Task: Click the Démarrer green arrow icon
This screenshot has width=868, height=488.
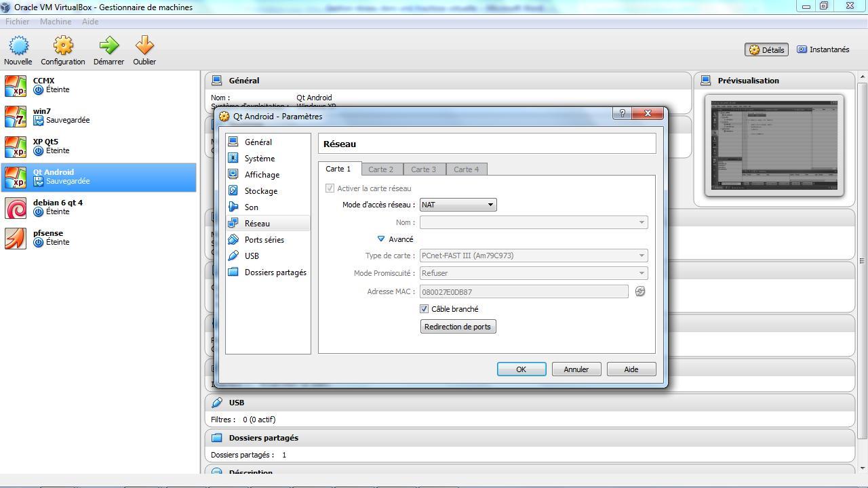Action: coord(108,46)
